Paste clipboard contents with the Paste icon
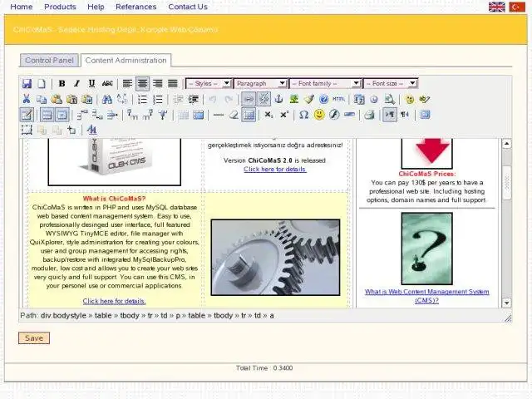The width and height of the screenshot is (532, 399). [57, 99]
